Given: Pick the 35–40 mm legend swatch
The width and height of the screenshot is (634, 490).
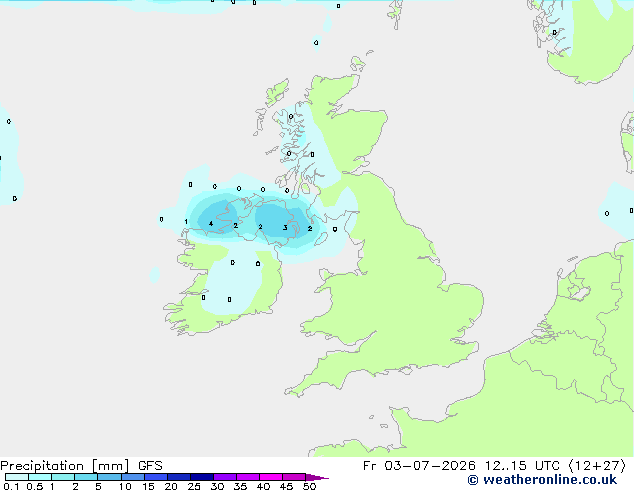Looking at the screenshot, I should point(247,477).
